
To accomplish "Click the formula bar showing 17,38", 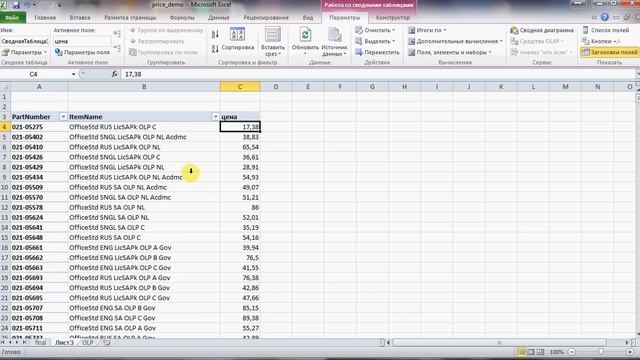I will coord(379,74).
